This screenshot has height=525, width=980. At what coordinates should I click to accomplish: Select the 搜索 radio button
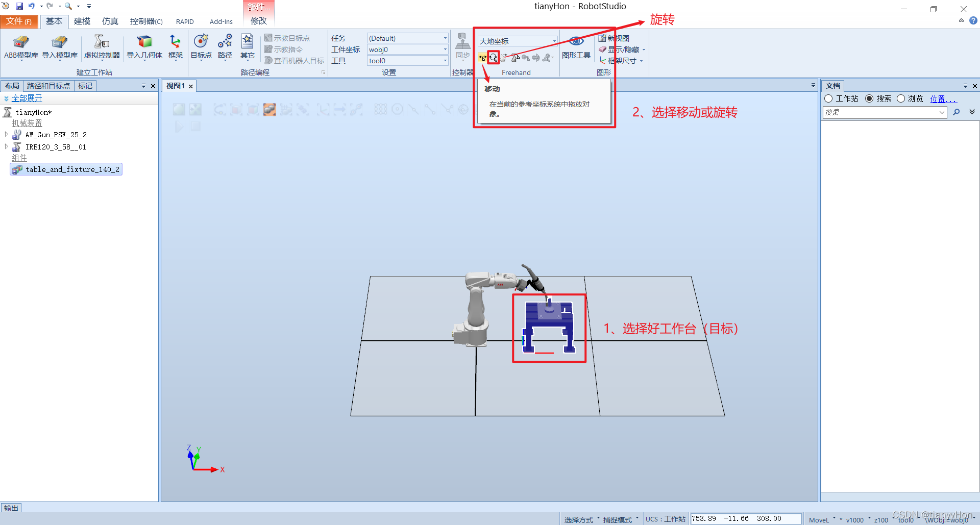pyautogui.click(x=869, y=98)
